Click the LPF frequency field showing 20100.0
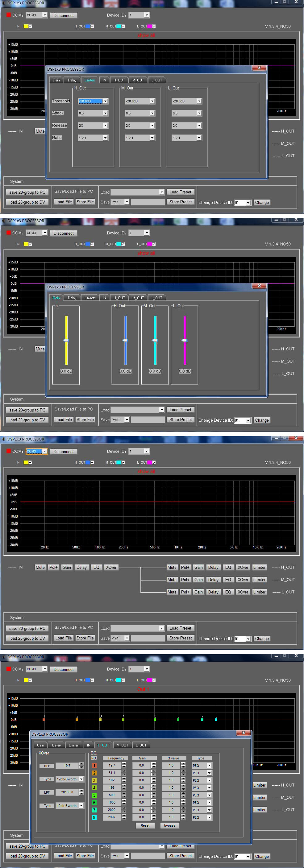 click(x=67, y=792)
